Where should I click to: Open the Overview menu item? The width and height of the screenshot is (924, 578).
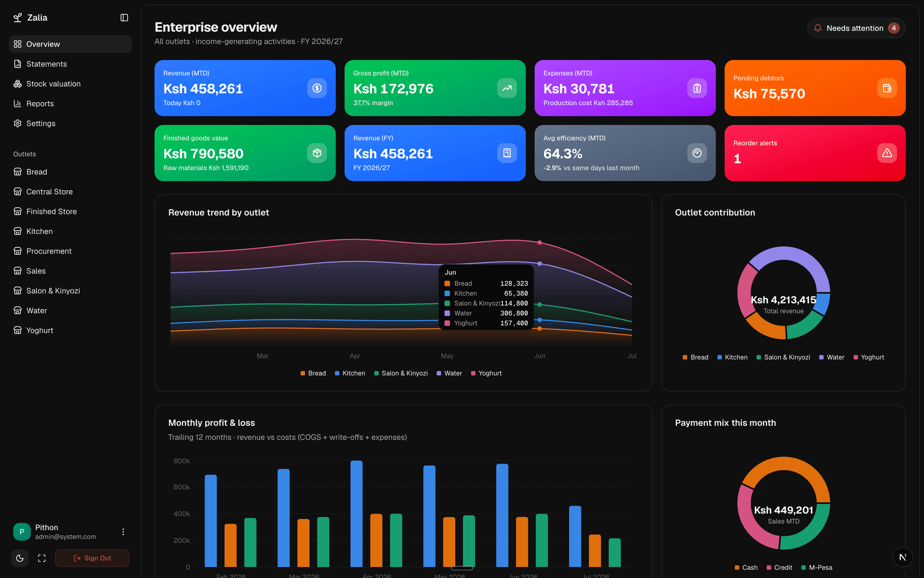point(70,44)
